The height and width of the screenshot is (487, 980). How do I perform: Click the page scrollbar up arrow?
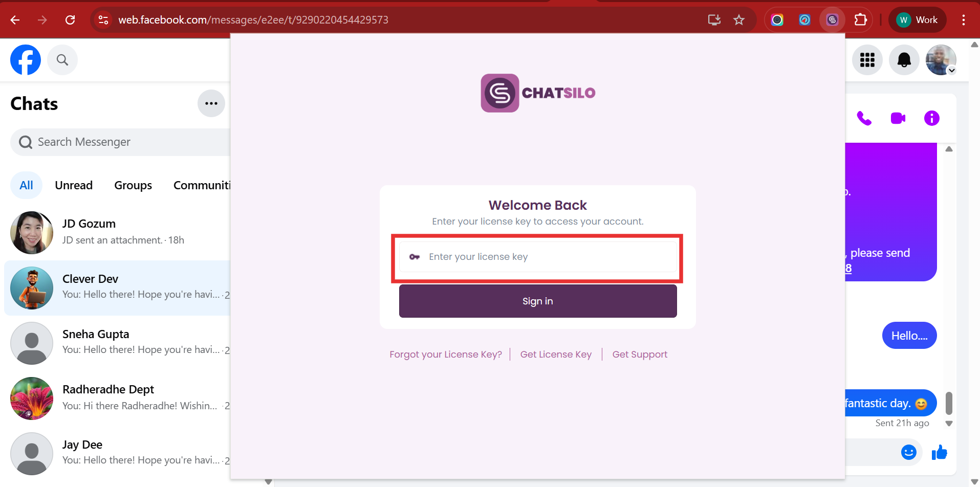(x=974, y=45)
